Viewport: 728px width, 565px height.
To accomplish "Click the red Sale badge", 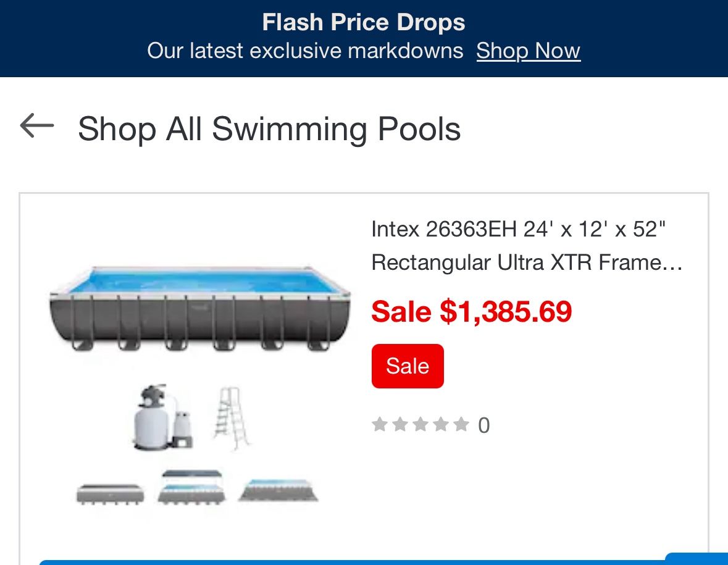I will pyautogui.click(x=408, y=366).
